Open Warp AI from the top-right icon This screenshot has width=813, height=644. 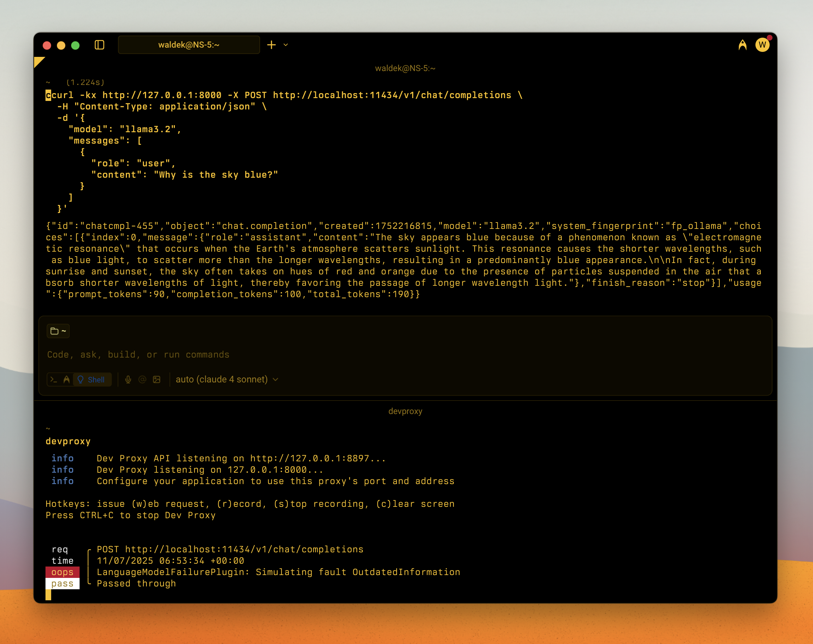coord(742,44)
